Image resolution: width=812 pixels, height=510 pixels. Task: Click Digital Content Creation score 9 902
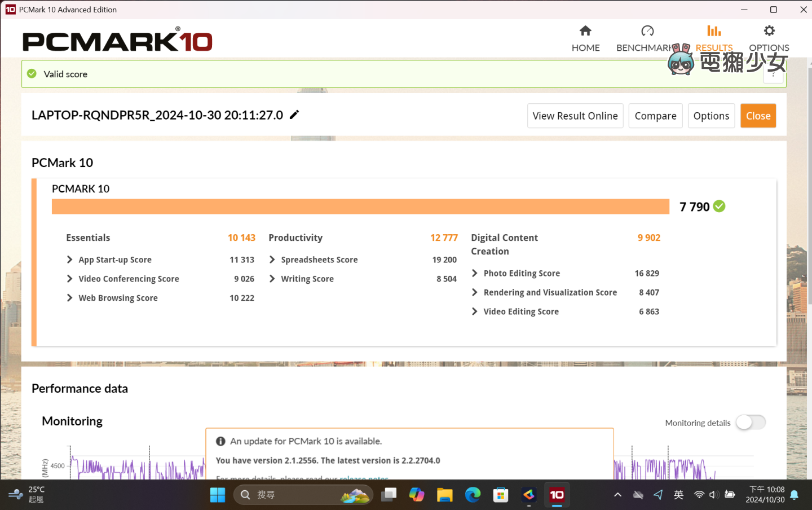[x=648, y=238]
